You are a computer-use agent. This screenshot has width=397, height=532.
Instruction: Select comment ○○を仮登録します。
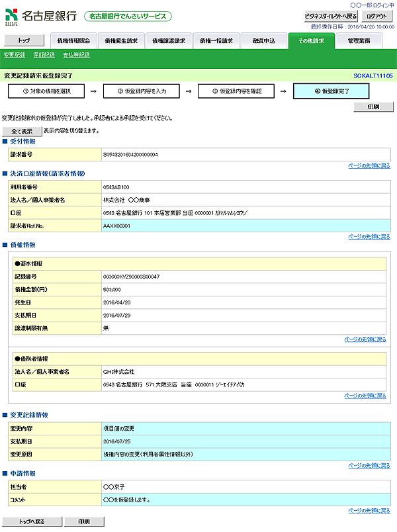pos(126,500)
